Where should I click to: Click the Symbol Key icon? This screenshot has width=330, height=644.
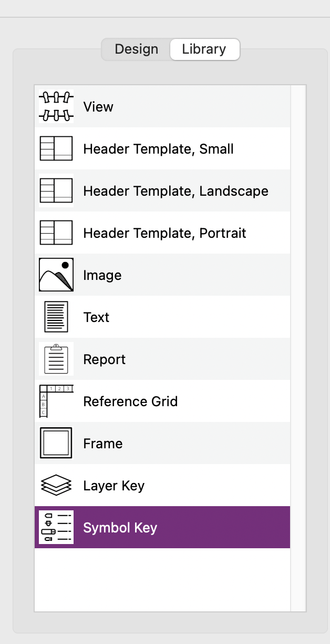(56, 528)
